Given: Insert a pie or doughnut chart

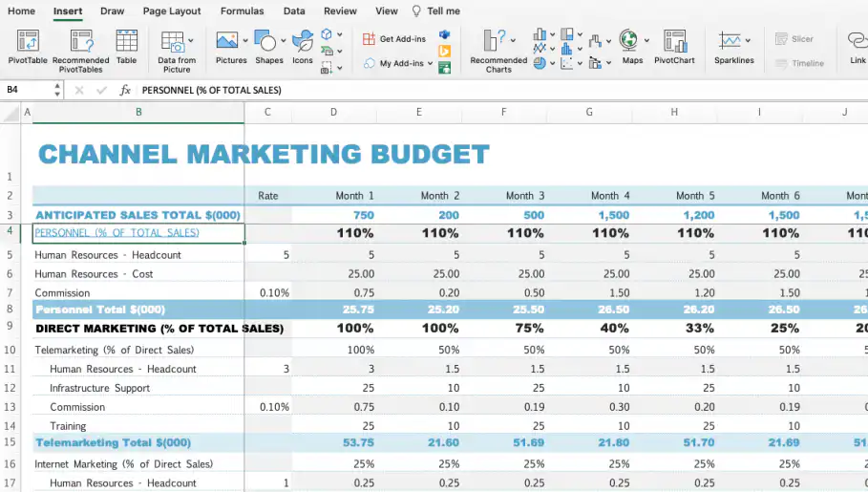Looking at the screenshot, I should [x=540, y=63].
